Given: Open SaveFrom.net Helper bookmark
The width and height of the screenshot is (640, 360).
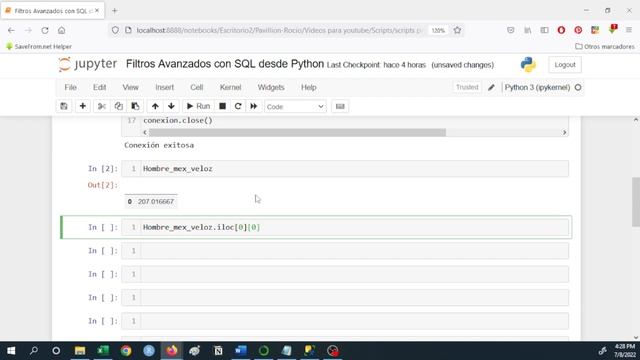Looking at the screenshot, I should tap(39, 47).
